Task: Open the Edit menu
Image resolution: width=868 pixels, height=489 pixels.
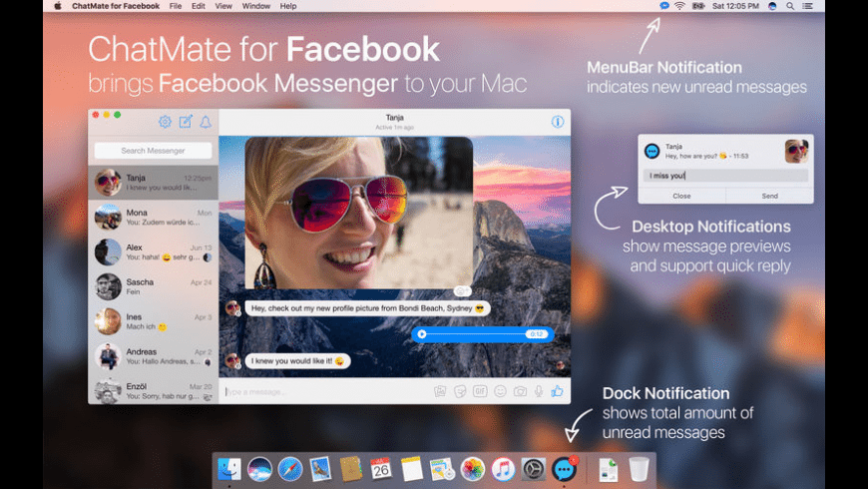Action: 199,6
